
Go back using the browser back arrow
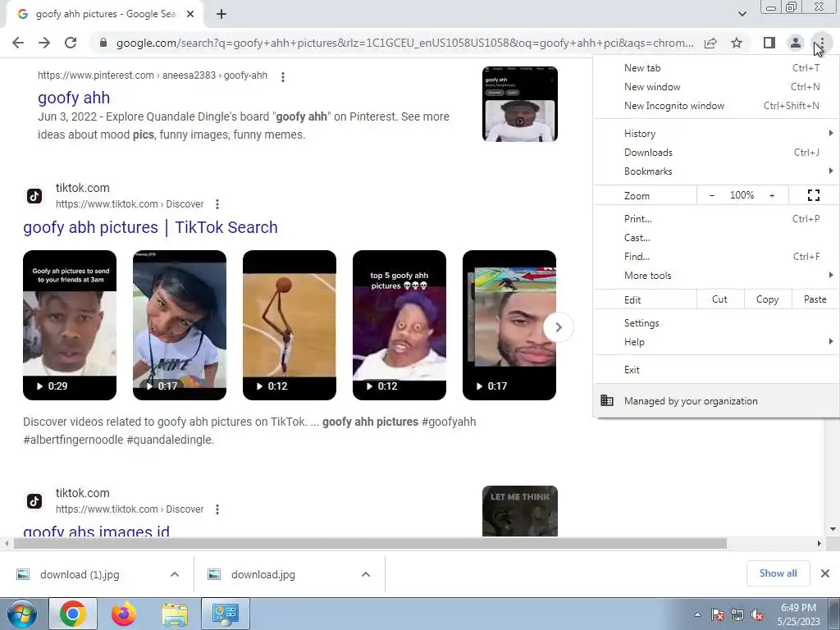[18, 43]
